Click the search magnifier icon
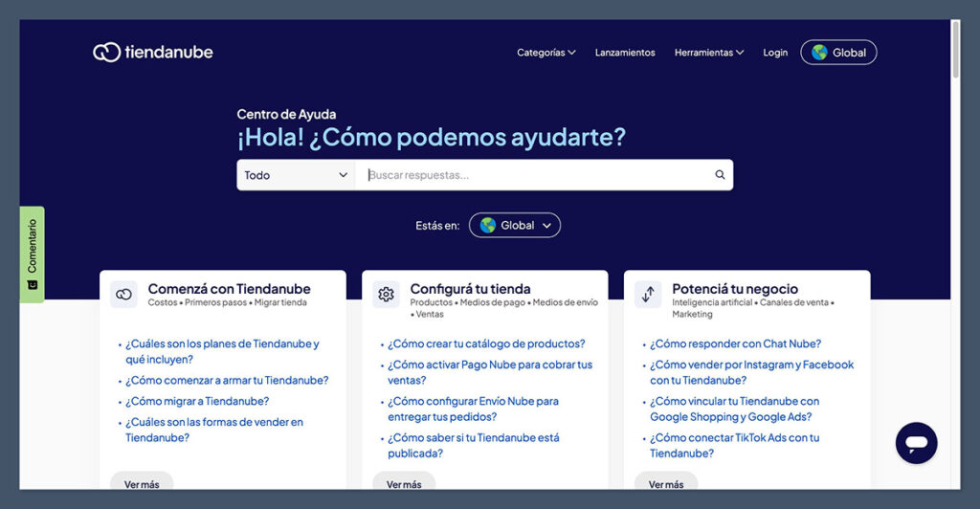 720,175
